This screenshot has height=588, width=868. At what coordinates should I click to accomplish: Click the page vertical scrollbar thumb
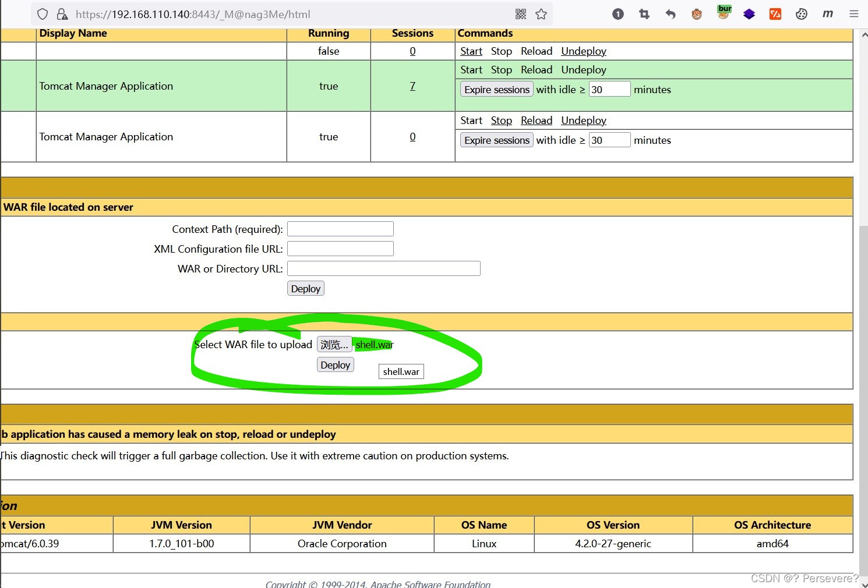point(864,402)
